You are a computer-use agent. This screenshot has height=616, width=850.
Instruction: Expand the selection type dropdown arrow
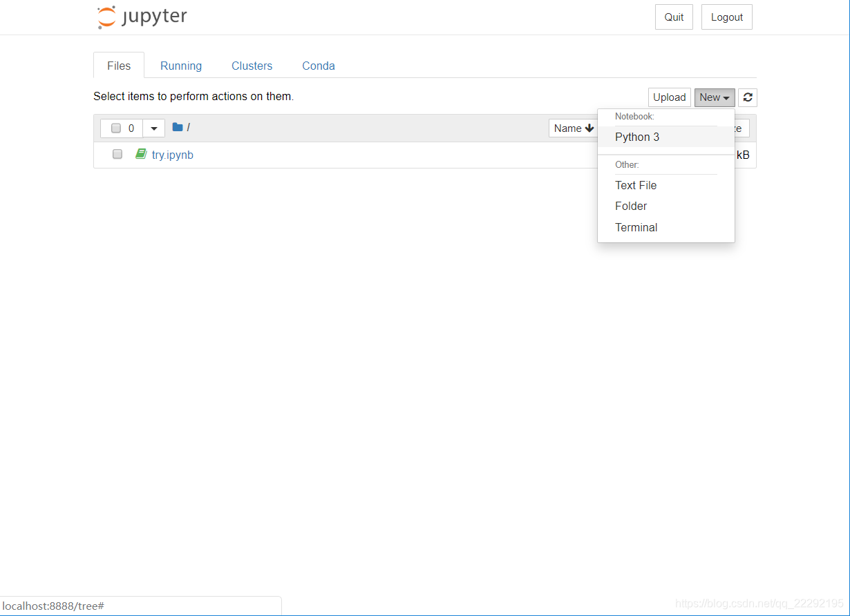pyautogui.click(x=153, y=128)
